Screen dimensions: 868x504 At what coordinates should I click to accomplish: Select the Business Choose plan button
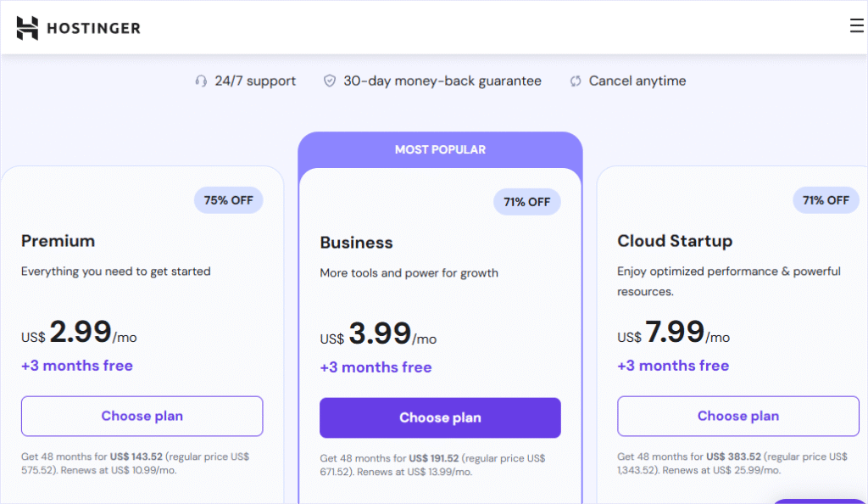(440, 417)
